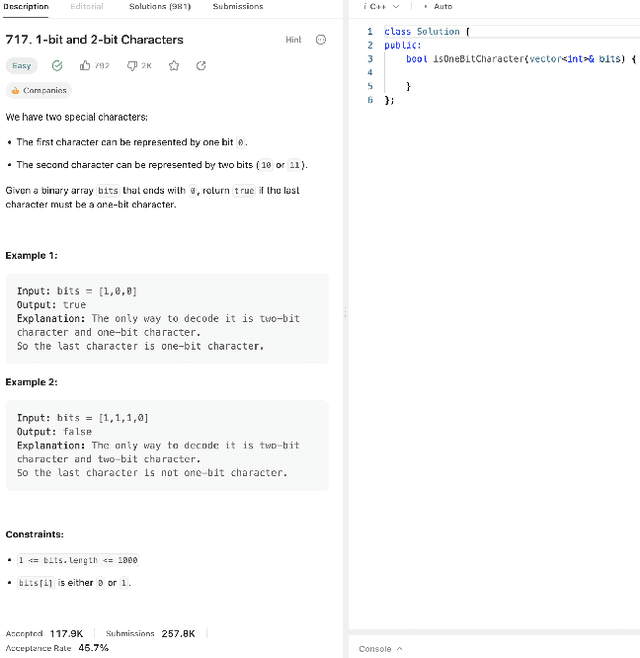
Task: Star the problem as favorite
Action: (x=174, y=66)
